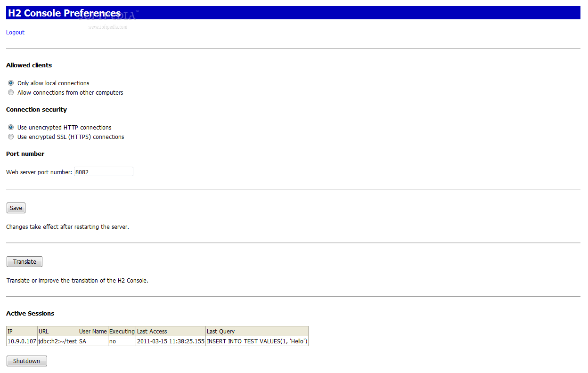Click the 'Executing' column header

click(122, 332)
